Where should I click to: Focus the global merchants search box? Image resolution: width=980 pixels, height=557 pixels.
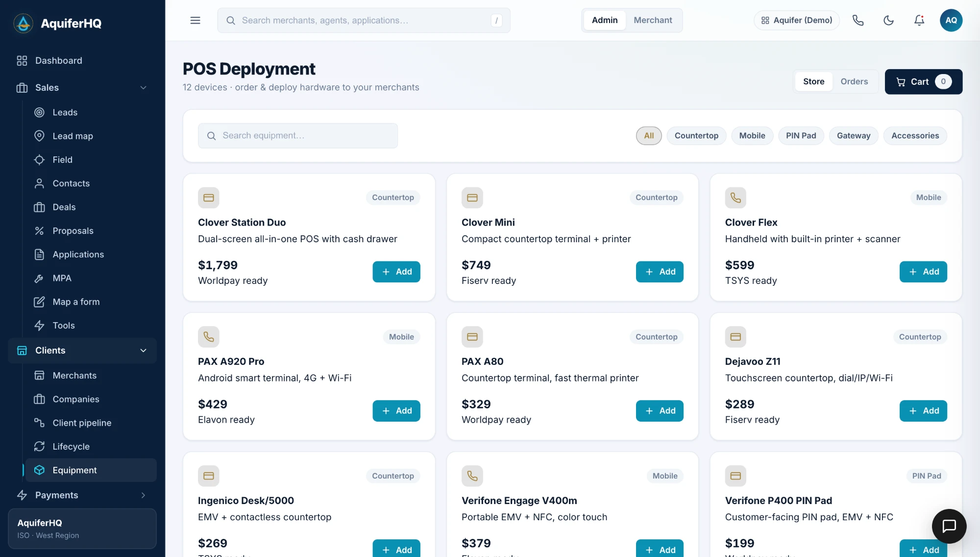coord(364,20)
